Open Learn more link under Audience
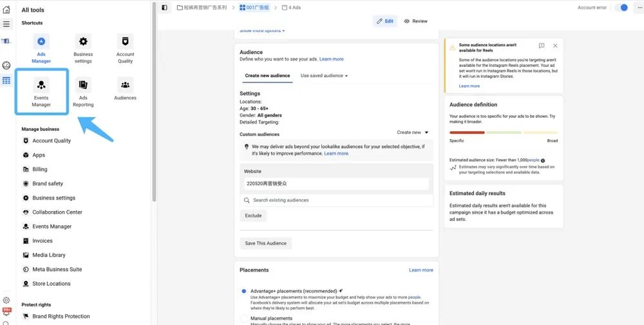This screenshot has height=325, width=644. (x=331, y=59)
